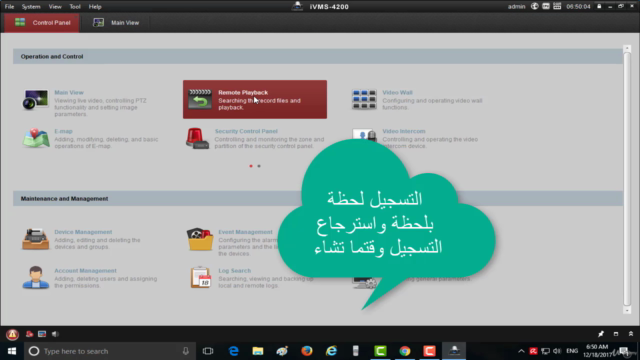Toggle the speaker icon in bottom status bar
Screen dimensions: 640x360
pos(55,334)
